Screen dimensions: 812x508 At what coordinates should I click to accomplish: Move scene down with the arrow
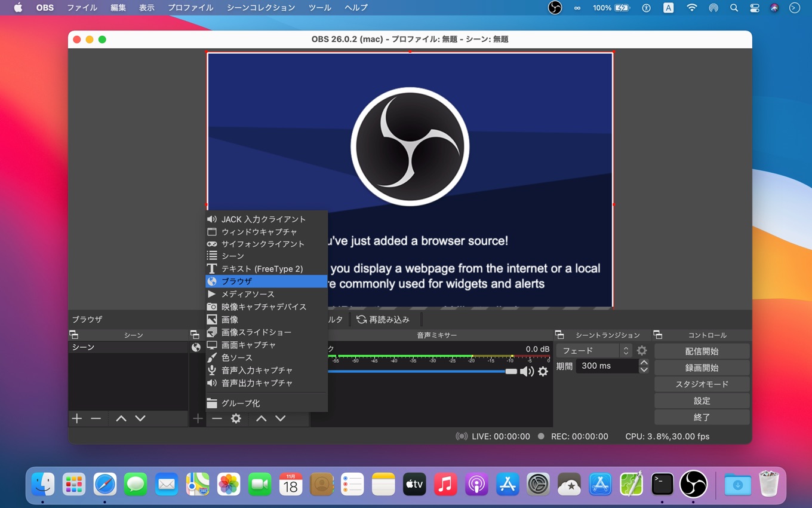[x=140, y=418]
